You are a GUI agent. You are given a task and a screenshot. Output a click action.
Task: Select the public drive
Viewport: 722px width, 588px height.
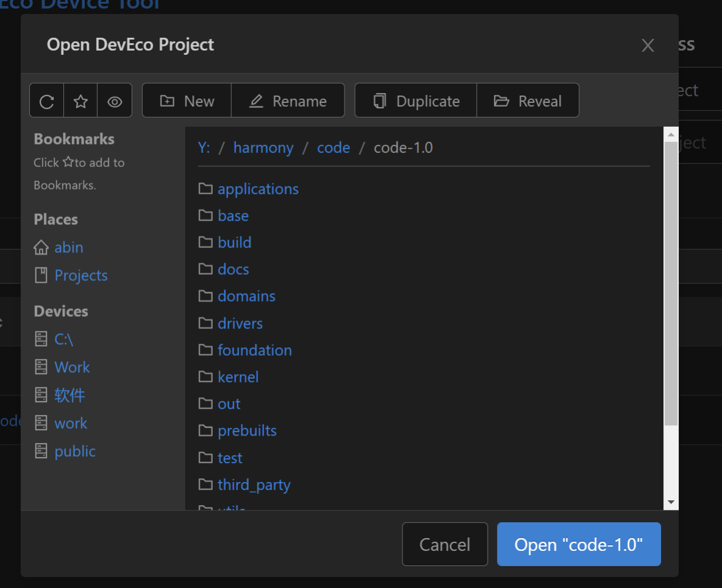point(75,452)
